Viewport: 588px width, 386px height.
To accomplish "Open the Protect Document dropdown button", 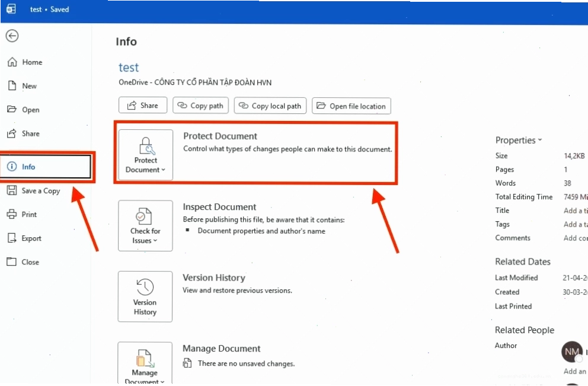I will pyautogui.click(x=145, y=155).
